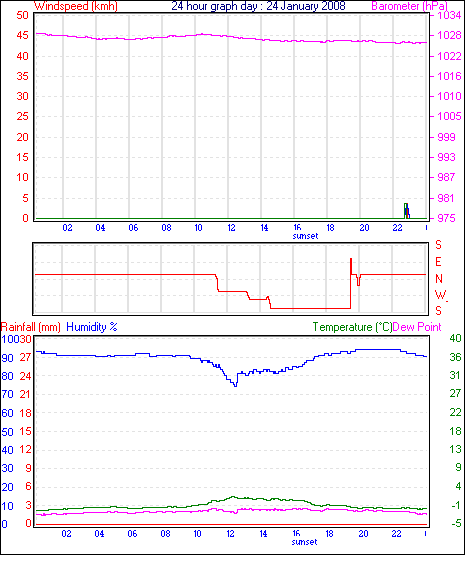Click the temperature axis value 22

[456, 413]
